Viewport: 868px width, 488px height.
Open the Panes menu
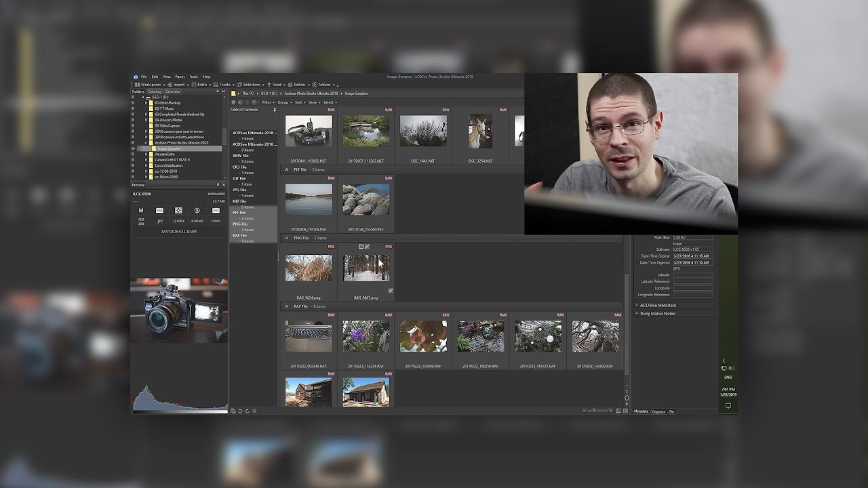click(x=180, y=77)
